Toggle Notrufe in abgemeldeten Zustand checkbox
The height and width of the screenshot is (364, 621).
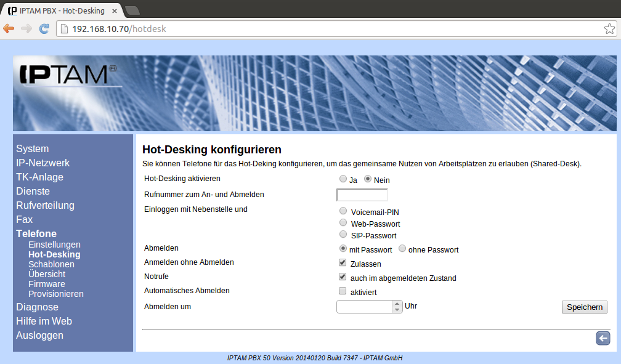pos(343,277)
